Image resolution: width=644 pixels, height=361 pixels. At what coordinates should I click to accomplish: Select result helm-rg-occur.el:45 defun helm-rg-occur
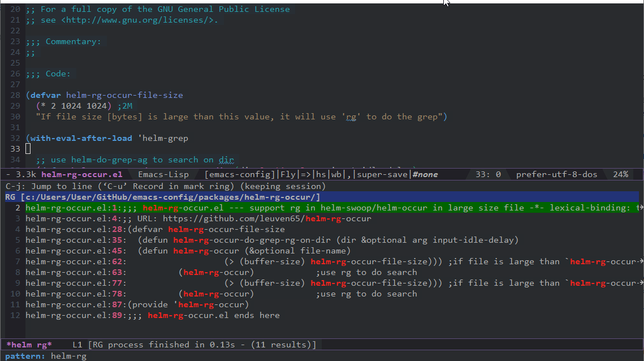[x=188, y=251]
